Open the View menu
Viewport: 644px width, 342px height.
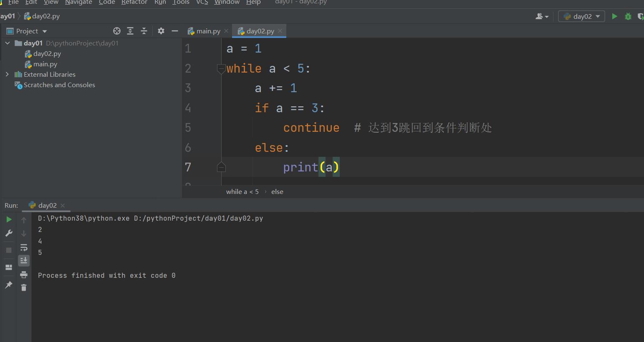click(51, 2)
